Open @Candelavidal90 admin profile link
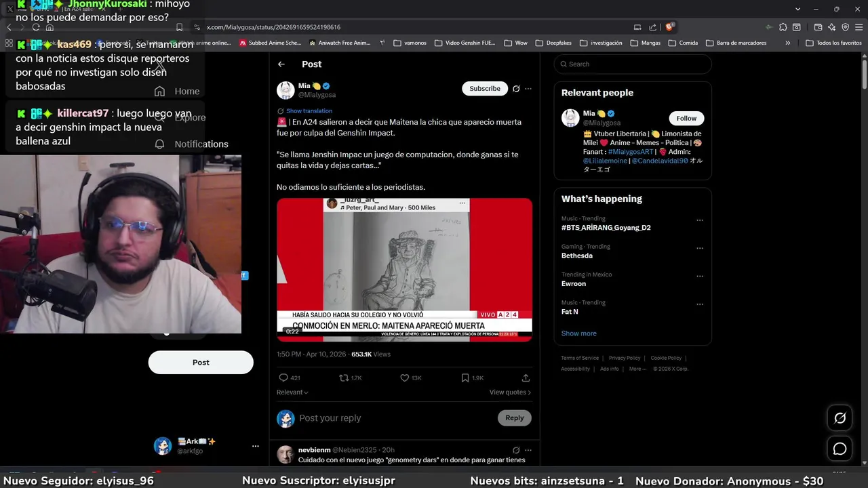 pyautogui.click(x=660, y=161)
